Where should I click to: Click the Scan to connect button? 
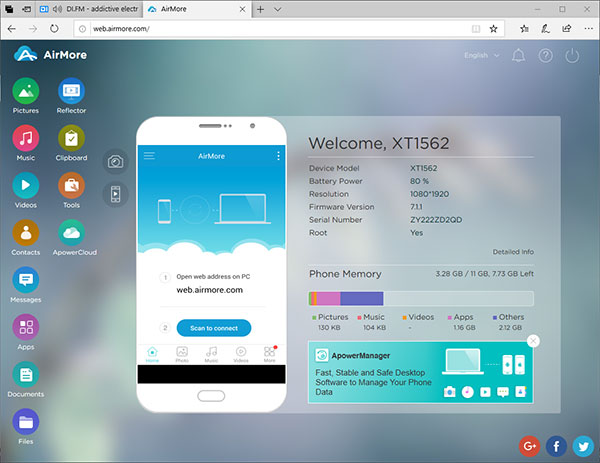(x=214, y=328)
